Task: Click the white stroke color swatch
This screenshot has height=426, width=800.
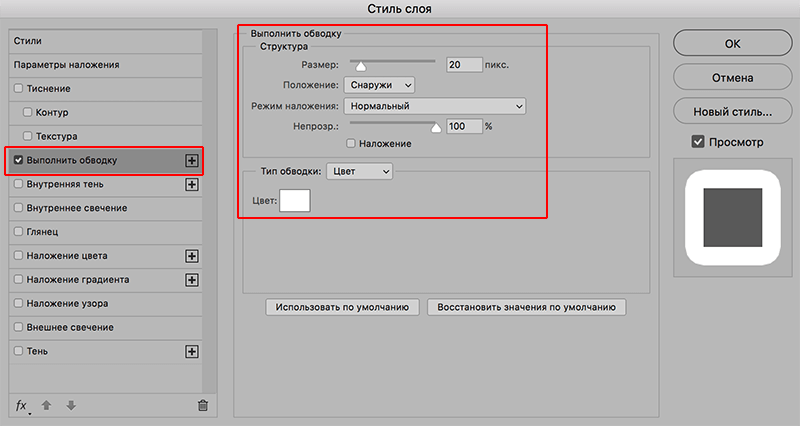Action: point(295,200)
